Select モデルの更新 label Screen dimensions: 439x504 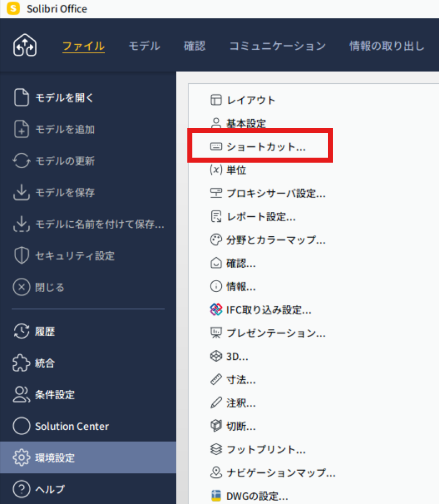(65, 161)
